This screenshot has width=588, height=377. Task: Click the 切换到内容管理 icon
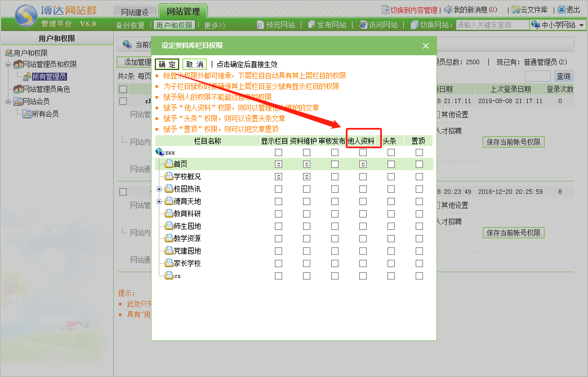click(385, 10)
